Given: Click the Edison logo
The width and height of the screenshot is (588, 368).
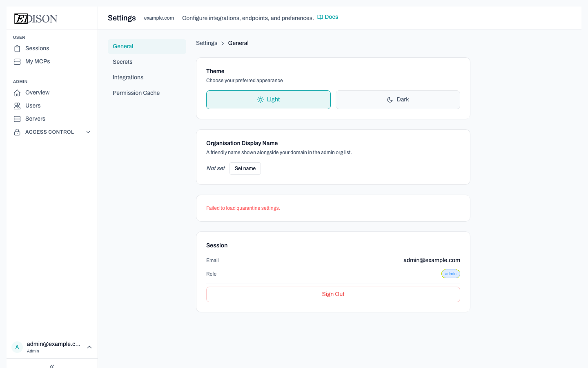Looking at the screenshot, I should click(36, 18).
